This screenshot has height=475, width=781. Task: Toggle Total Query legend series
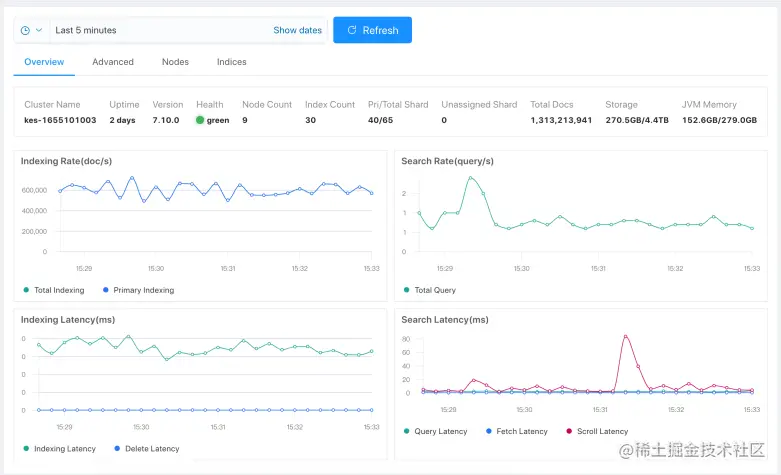click(430, 290)
